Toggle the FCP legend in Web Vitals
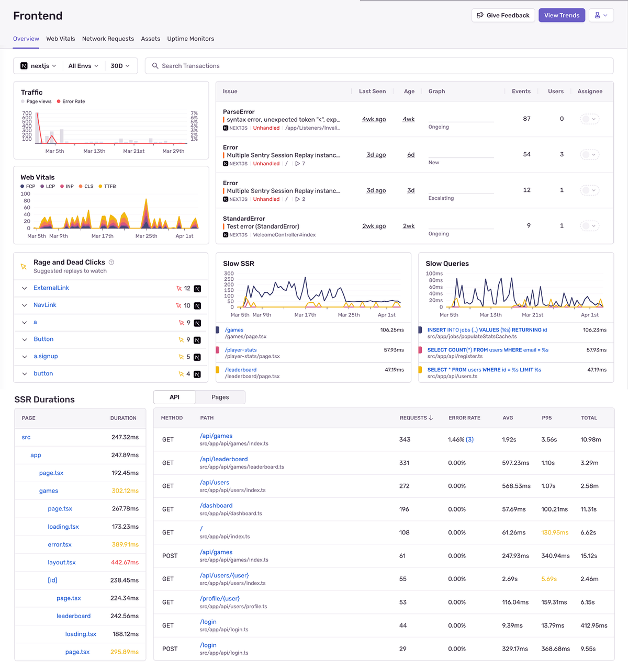 tap(27, 186)
